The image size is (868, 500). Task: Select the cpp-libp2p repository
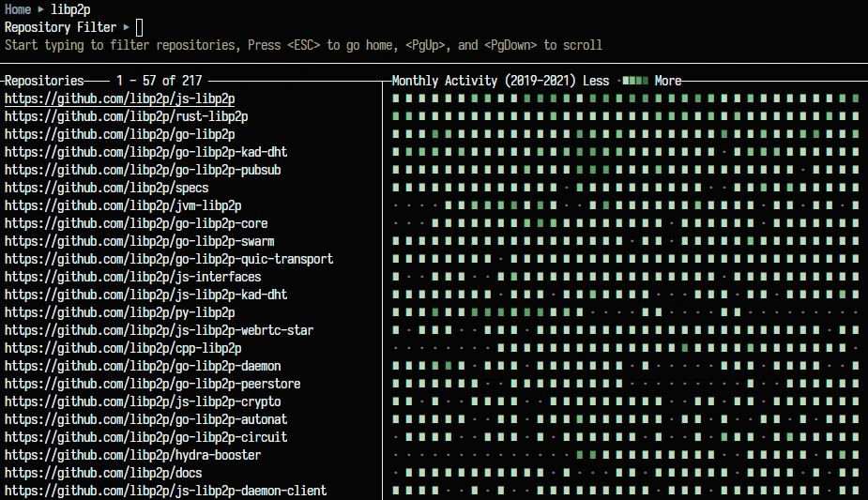(123, 348)
